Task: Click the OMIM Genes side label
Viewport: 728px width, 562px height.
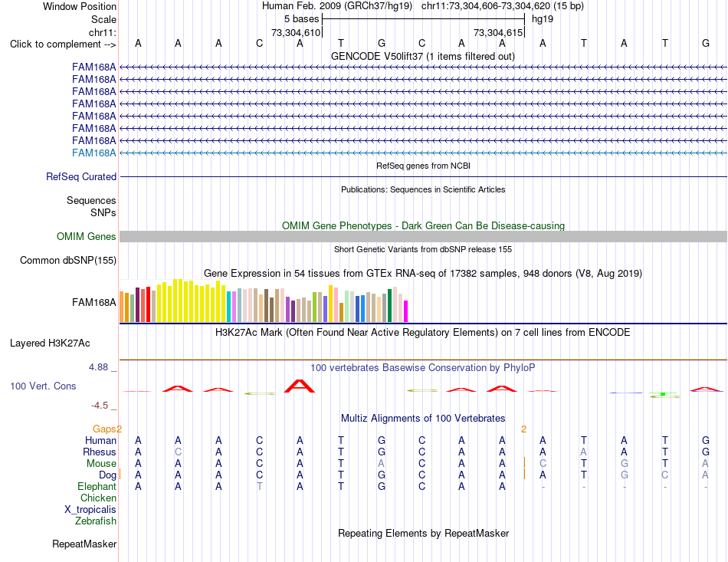Action: pos(87,236)
